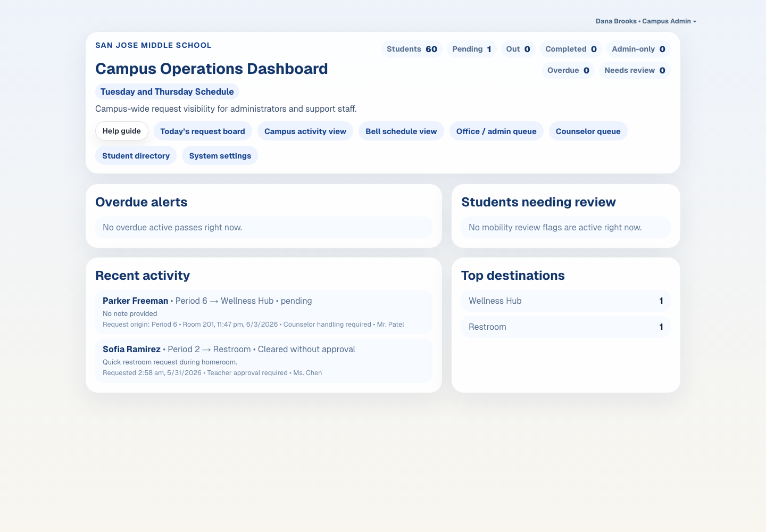Viewport: 766px width, 532px height.
Task: Click the Out 0 stat pill
Action: click(518, 49)
